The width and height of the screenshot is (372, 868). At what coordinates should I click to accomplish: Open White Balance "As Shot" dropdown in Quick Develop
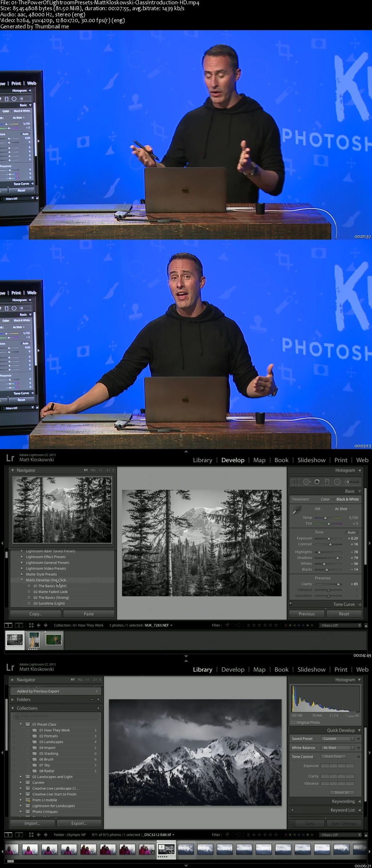337,748
